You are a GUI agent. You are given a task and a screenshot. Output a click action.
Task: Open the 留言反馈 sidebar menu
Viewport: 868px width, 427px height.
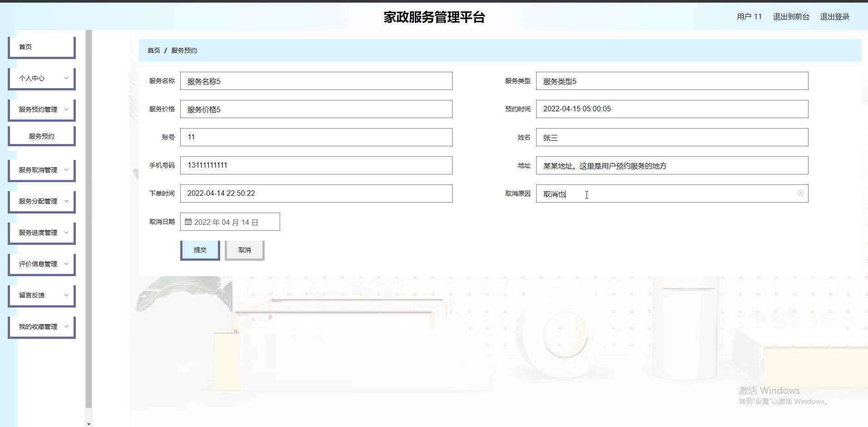(41, 296)
